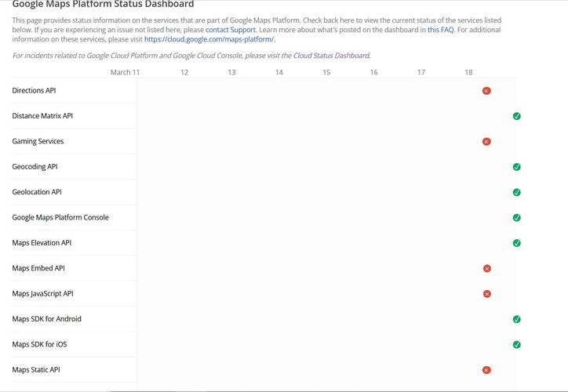Open the contact Support link
This screenshot has width=568, height=392.
[231, 30]
